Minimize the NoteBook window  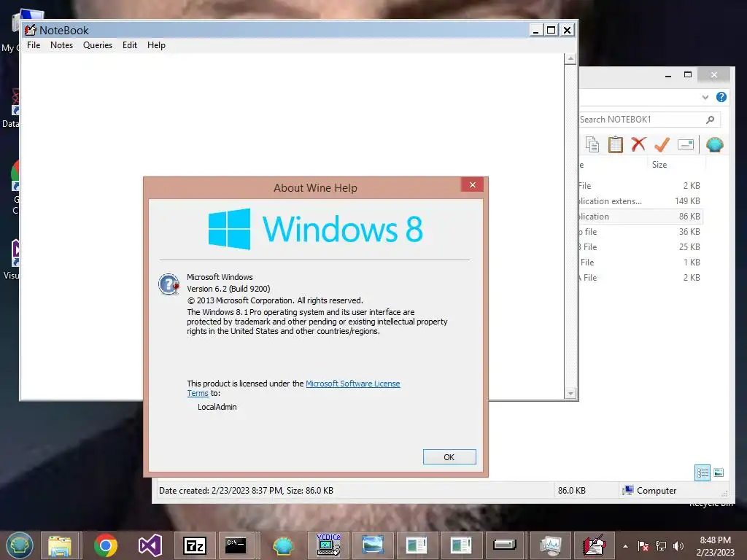(x=536, y=30)
